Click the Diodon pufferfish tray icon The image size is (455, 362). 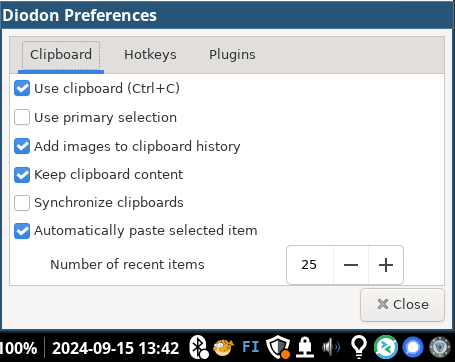224,347
